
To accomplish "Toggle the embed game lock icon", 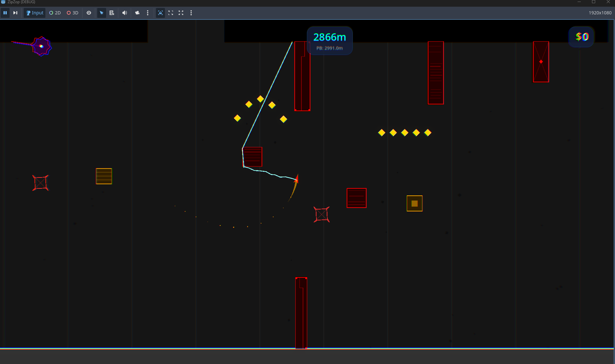I will point(160,13).
